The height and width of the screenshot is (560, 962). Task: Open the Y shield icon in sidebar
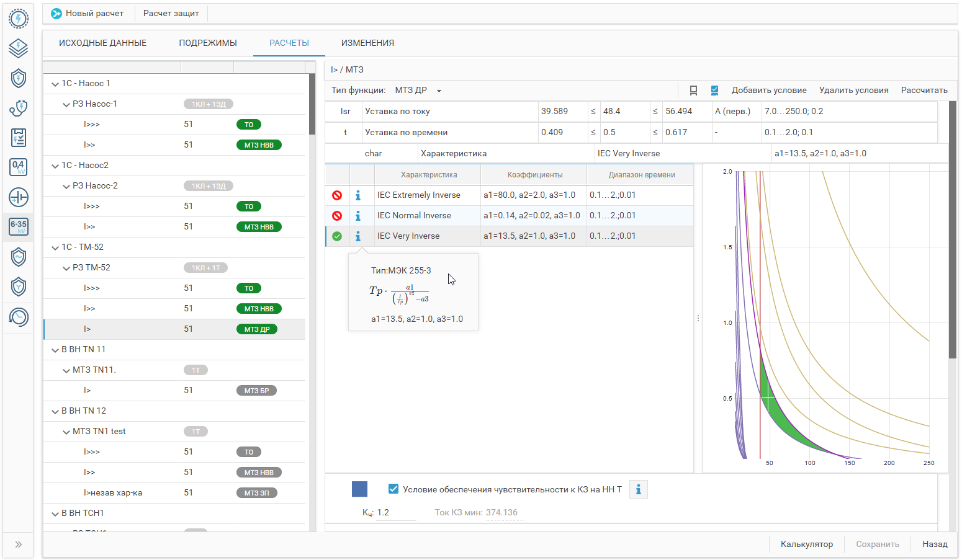[x=19, y=287]
